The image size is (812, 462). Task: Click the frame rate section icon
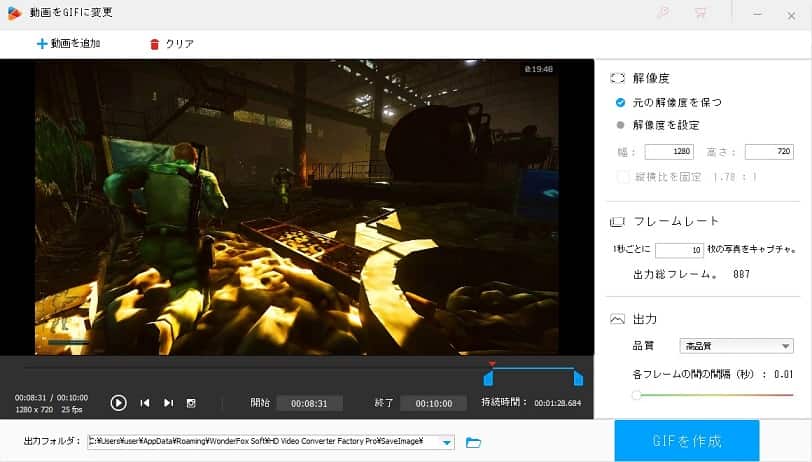(617, 222)
